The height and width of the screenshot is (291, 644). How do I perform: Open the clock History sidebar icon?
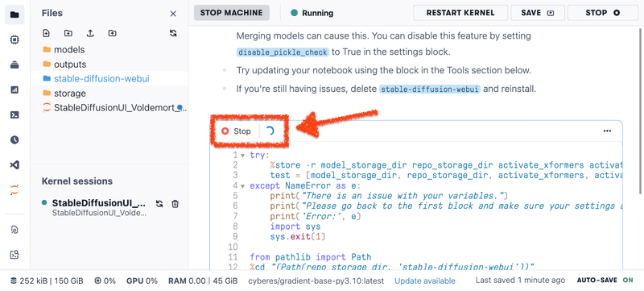pyautogui.click(x=14, y=140)
